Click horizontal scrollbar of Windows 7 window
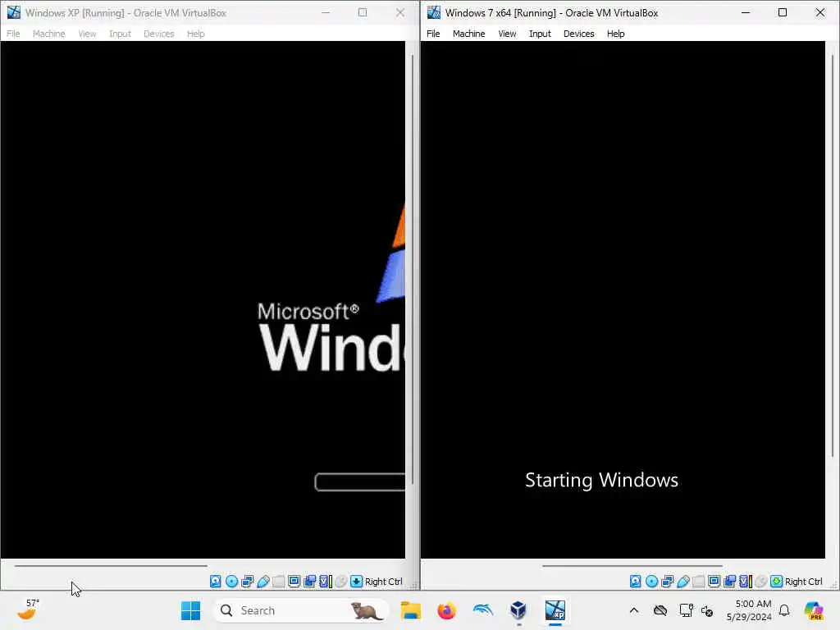 [x=632, y=565]
